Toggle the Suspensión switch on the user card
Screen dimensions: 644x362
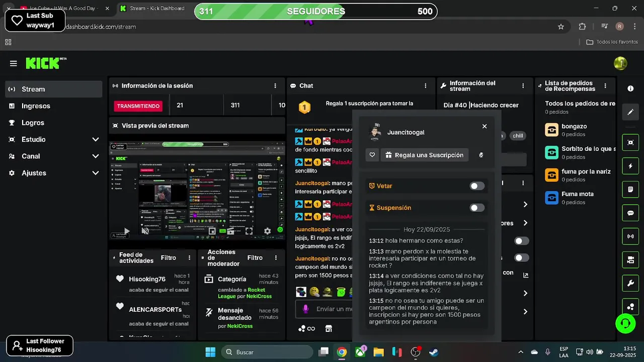(x=477, y=208)
